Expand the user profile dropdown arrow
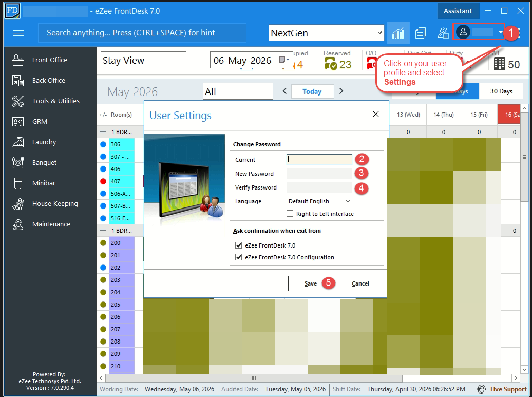 [501, 32]
